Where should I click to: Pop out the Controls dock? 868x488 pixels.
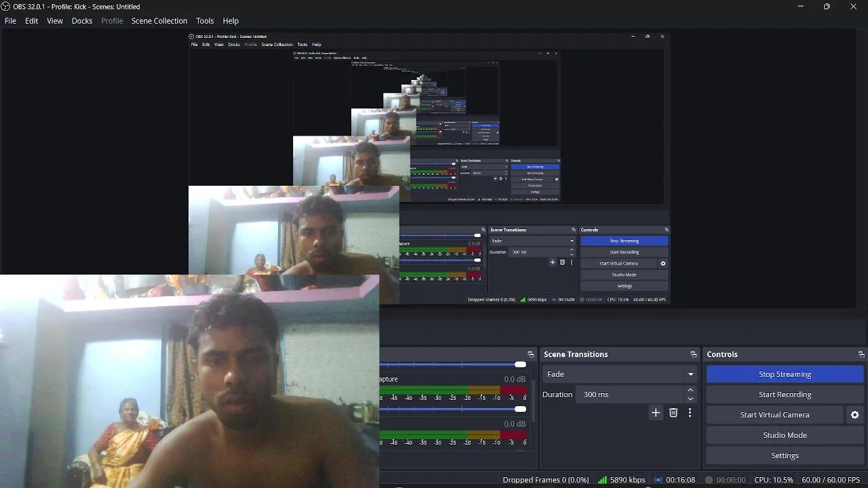click(x=861, y=354)
